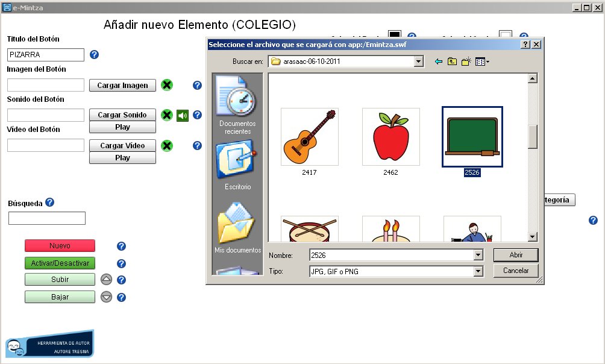This screenshot has width=605, height=364.
Task: Go up one folder level in dialog
Action: 452,61
